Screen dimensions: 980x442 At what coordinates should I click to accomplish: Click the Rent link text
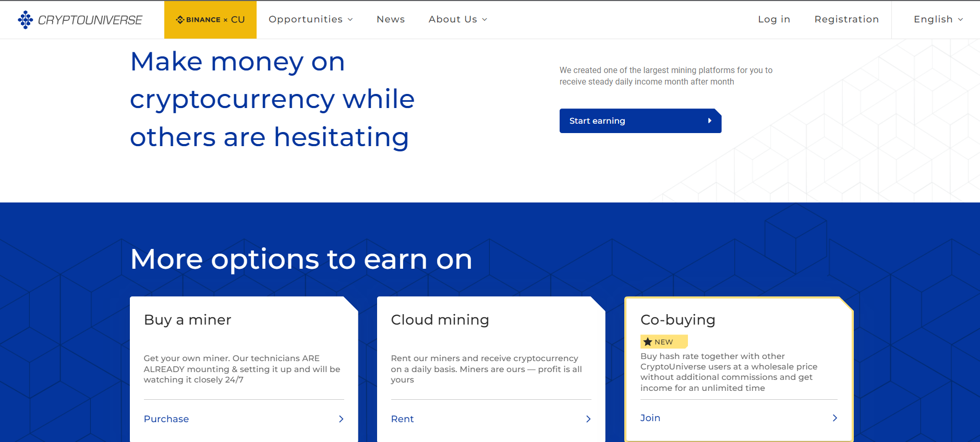pyautogui.click(x=402, y=419)
